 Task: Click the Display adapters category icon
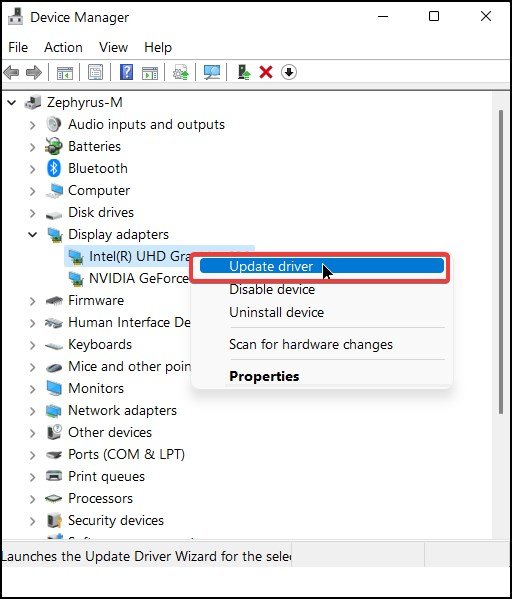55,235
